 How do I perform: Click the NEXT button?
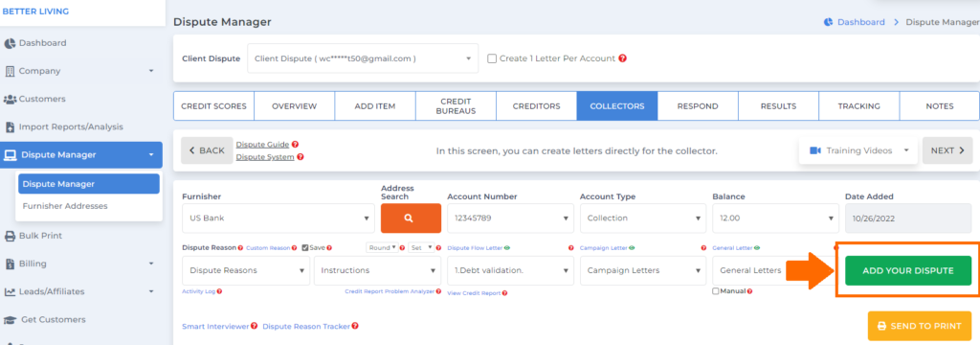tap(947, 150)
